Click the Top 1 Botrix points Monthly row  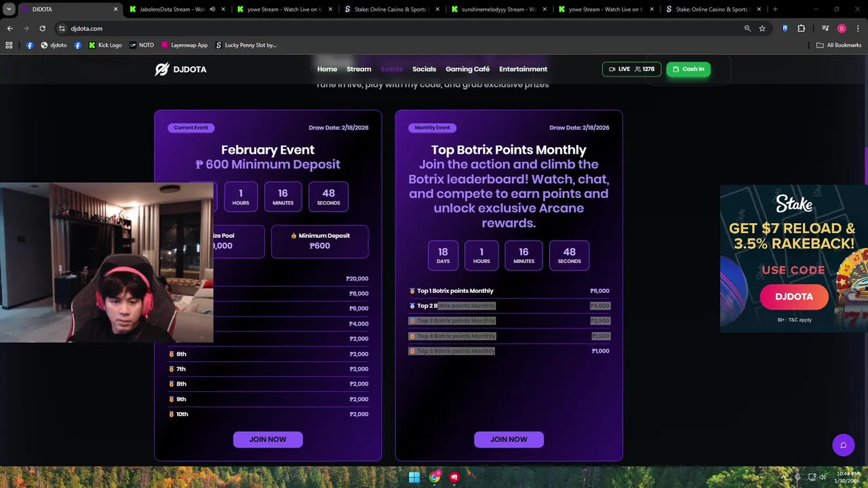[509, 291]
